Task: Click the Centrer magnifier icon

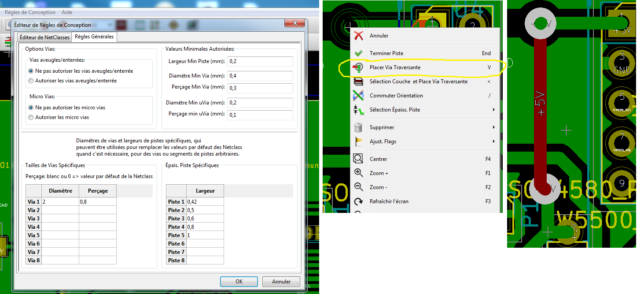Action: point(359,158)
